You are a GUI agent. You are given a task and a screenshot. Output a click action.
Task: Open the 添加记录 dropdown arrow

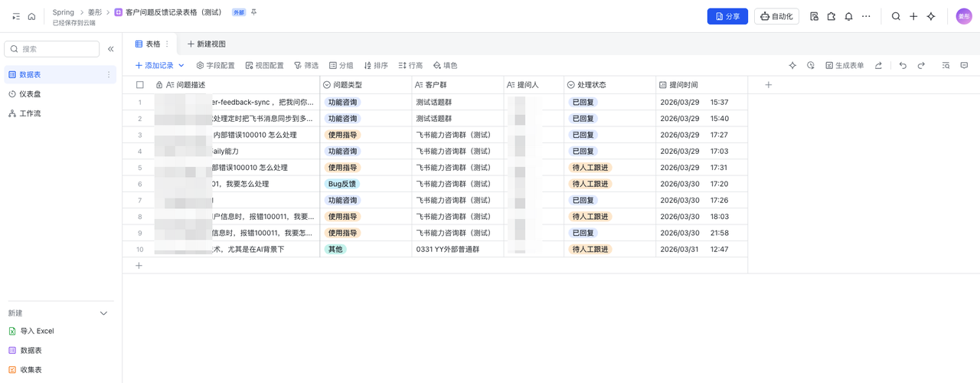click(181, 66)
